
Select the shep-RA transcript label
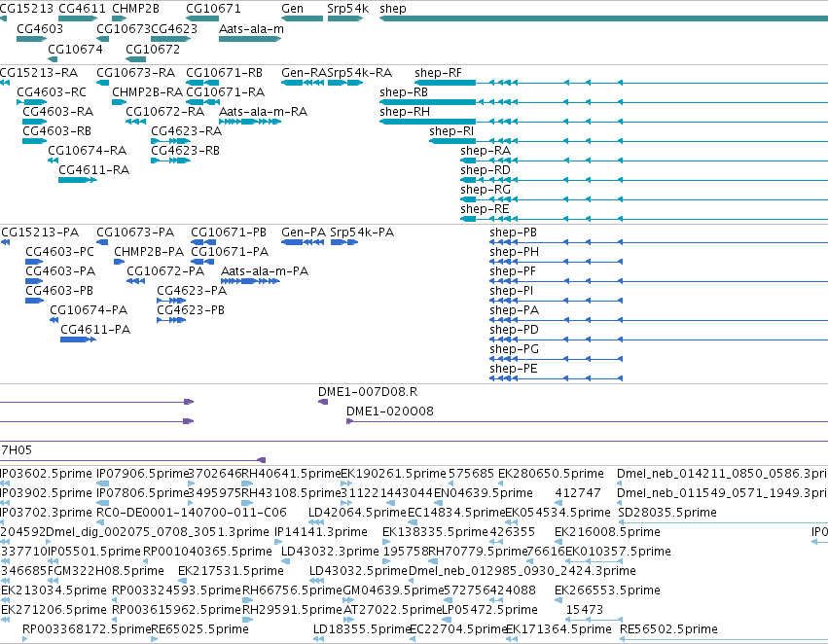click(486, 151)
